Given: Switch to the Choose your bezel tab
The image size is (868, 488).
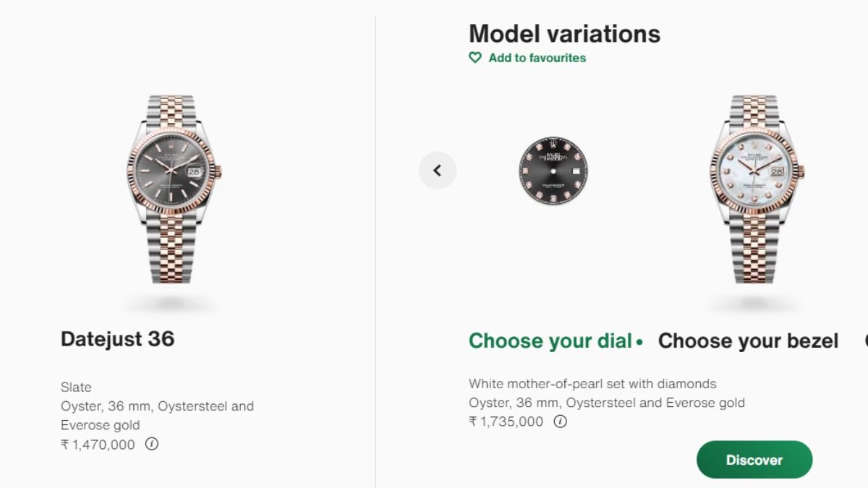Looking at the screenshot, I should (x=749, y=341).
